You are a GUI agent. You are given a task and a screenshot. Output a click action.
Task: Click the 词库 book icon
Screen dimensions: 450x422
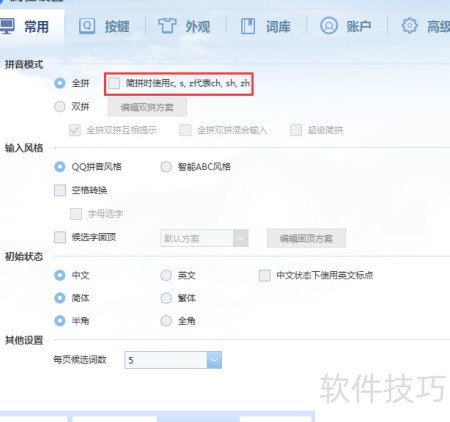248,26
